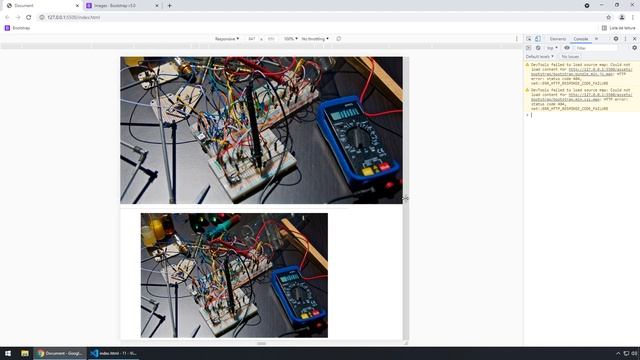Switch to the Elements tab in DevTools
The width and height of the screenshot is (640, 360).
pos(558,39)
